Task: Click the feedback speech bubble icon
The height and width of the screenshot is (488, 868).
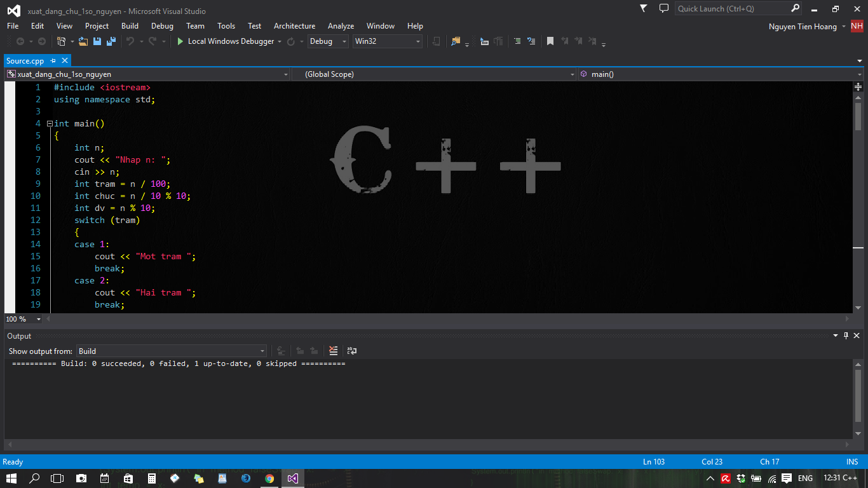Action: (x=663, y=9)
